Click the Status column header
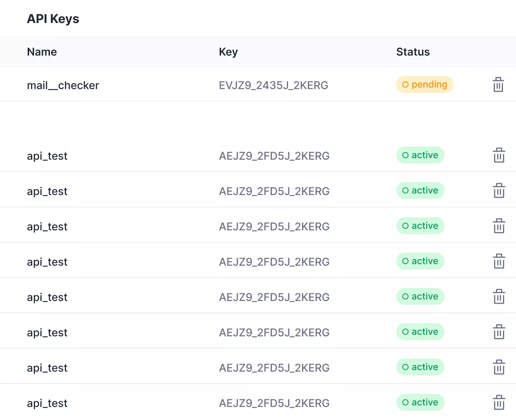Image resolution: width=516 pixels, height=420 pixels. click(x=413, y=52)
